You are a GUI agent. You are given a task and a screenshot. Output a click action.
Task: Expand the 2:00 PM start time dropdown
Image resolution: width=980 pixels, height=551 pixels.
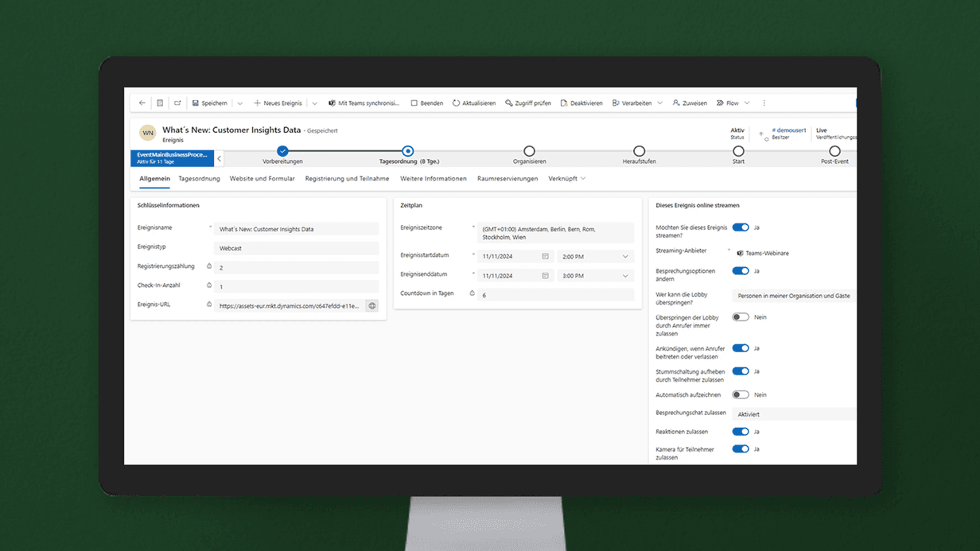[625, 256]
